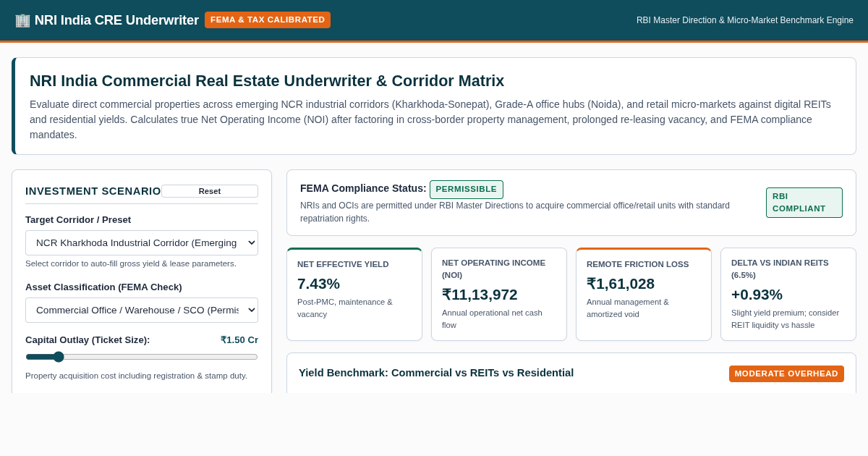Click the ₹1.50 Cr capital outlay value

coord(239,340)
